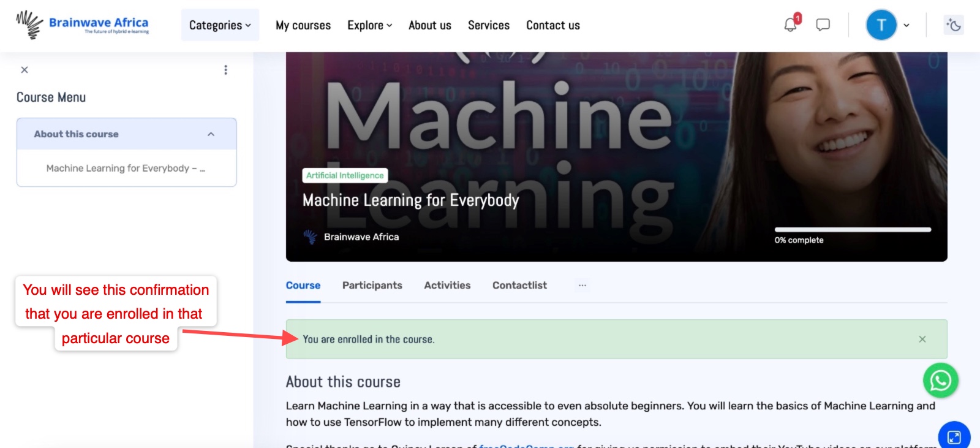Screen dimensions: 980x448
Task: Toggle dark mode with the moon icon
Action: 954,25
